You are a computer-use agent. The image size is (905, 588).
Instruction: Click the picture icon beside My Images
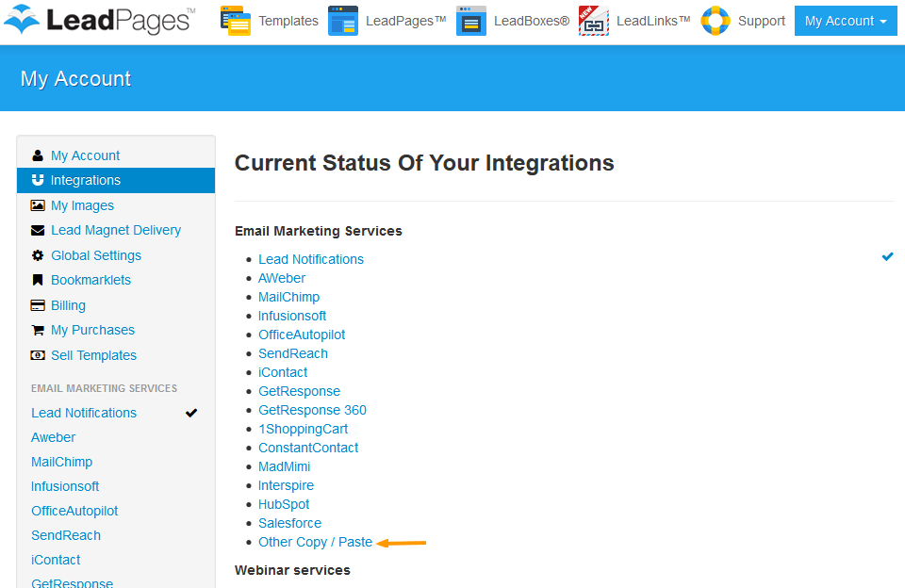[38, 205]
